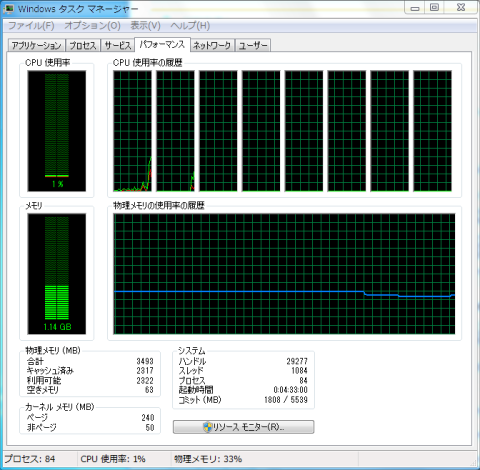This screenshot has width=480, height=470.
Task: Click the physical memory usage history graph
Action: pyautogui.click(x=284, y=274)
